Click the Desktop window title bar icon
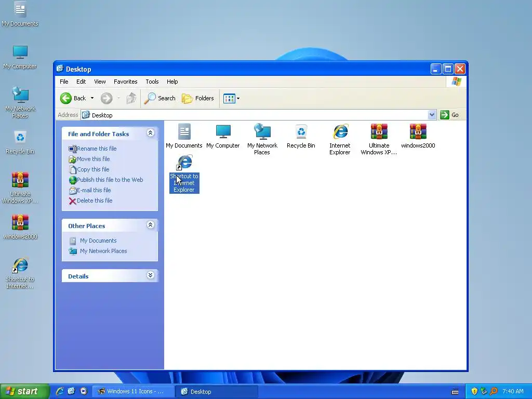The image size is (532, 399). [60, 69]
